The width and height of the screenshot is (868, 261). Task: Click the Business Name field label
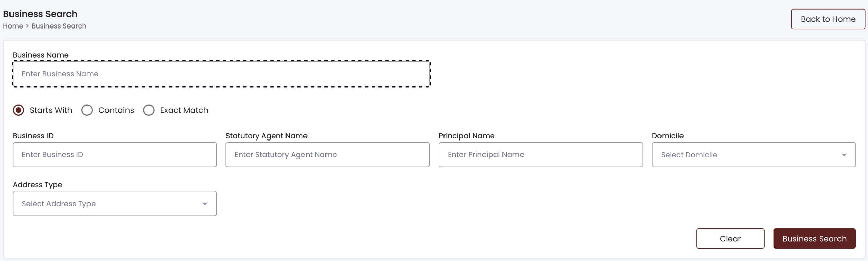click(41, 55)
